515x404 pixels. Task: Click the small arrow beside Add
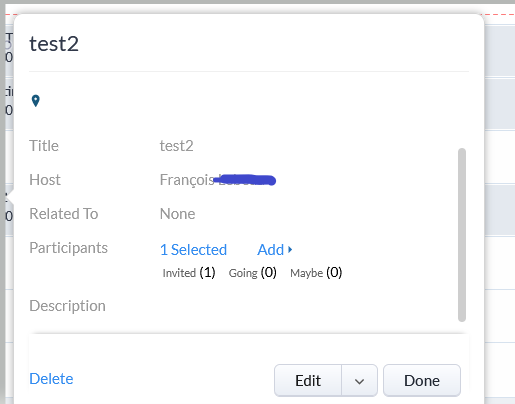click(290, 249)
